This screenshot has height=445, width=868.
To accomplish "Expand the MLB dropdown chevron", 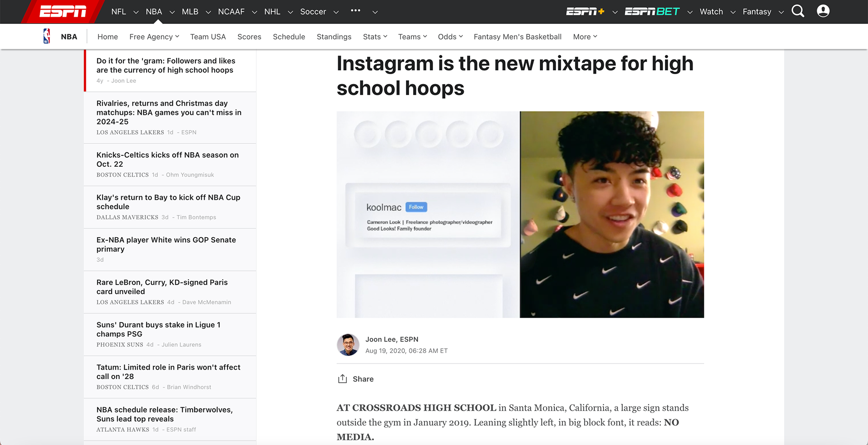I will pyautogui.click(x=208, y=12).
